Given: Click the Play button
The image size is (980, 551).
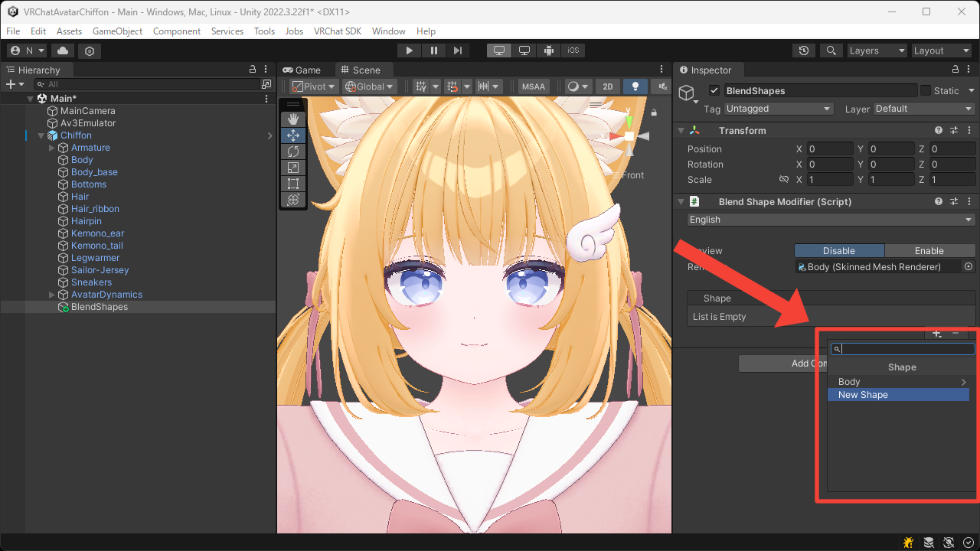Looking at the screenshot, I should click(x=410, y=51).
